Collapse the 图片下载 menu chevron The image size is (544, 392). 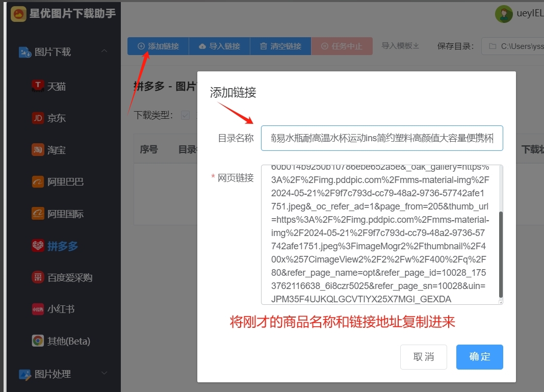coord(104,51)
